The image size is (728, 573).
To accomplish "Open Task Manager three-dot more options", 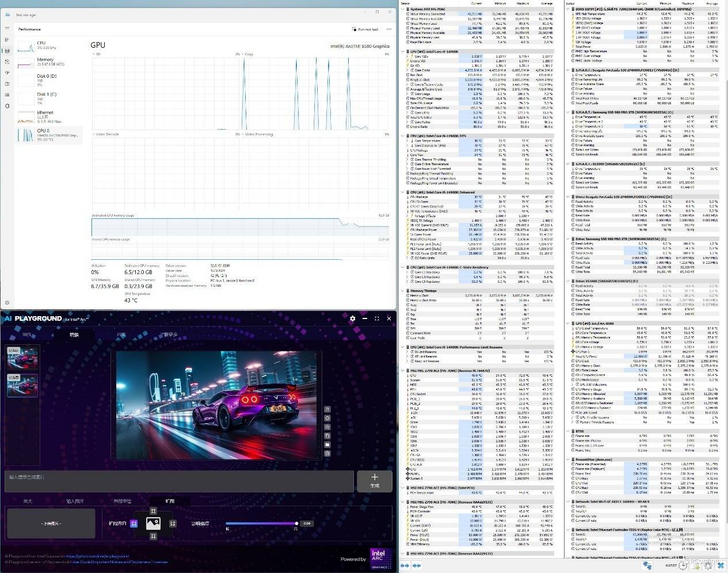I will 388,29.
